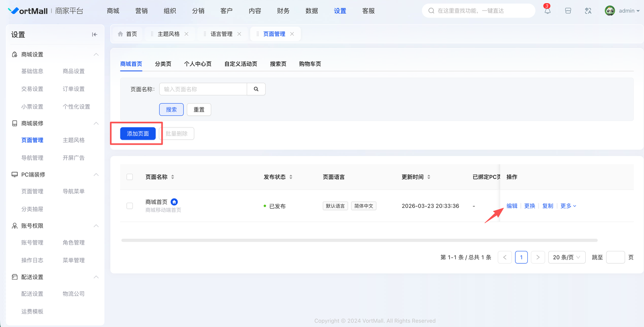Select the 商城首页 row checkbox

[x=130, y=206]
